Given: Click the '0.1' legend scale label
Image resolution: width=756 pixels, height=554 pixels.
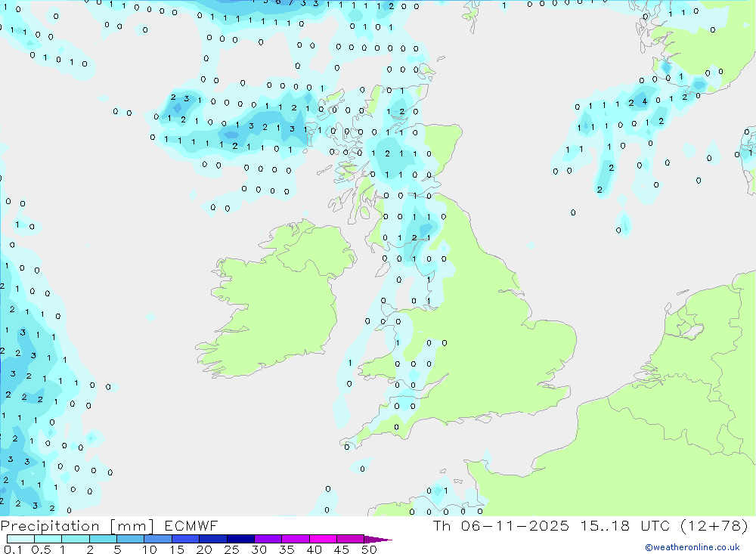Looking at the screenshot, I should coord(13,549).
